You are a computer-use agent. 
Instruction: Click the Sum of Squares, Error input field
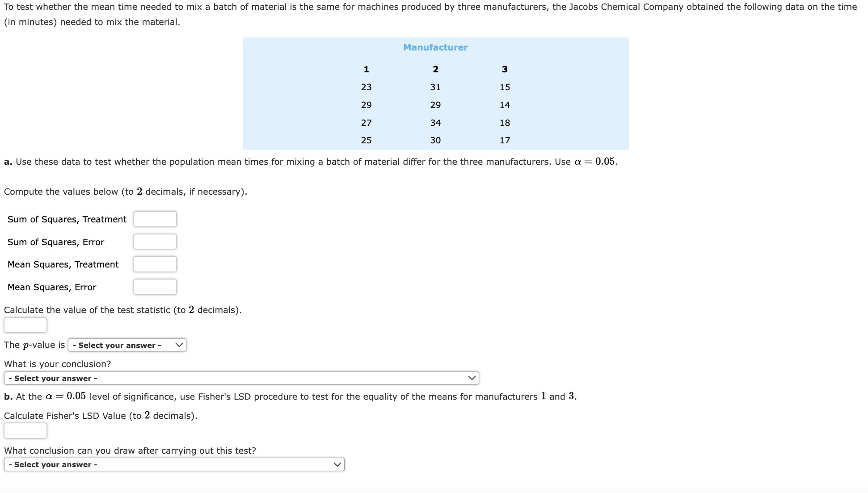click(x=155, y=242)
